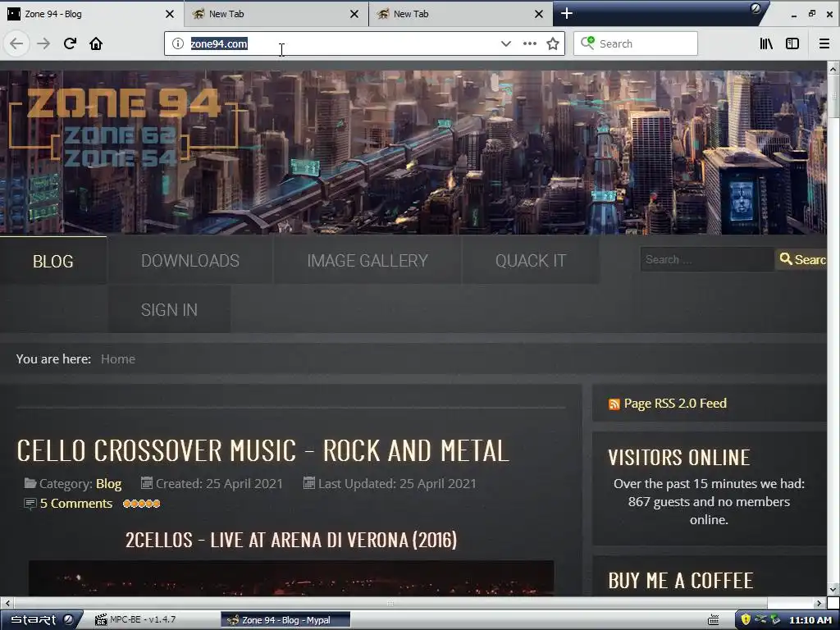Viewport: 840px width, 630px height.
Task: Open the 5 Comments link
Action: click(76, 504)
